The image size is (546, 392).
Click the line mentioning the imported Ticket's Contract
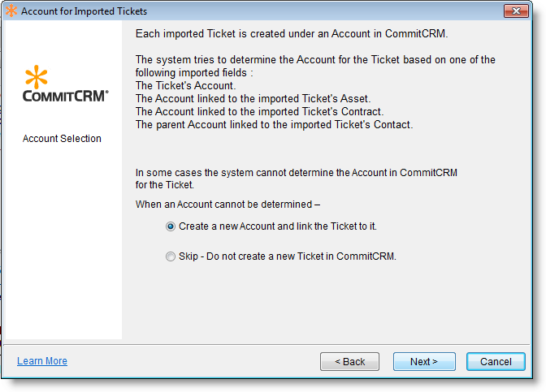coord(259,111)
